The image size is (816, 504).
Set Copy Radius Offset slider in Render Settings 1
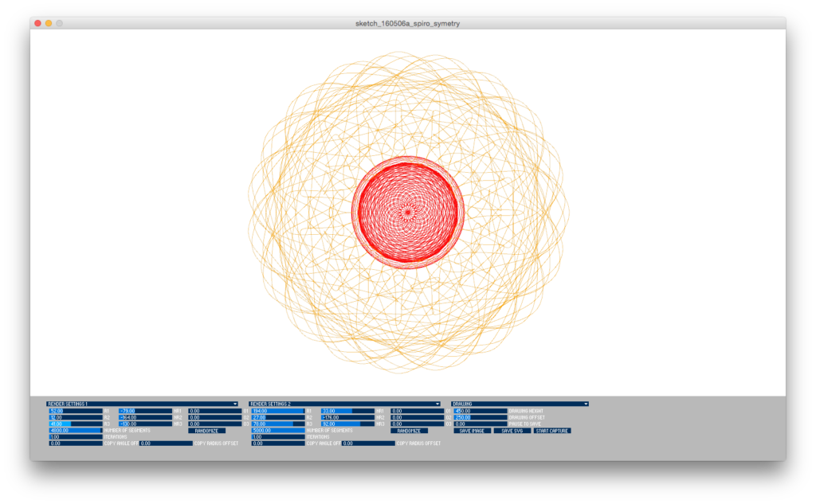tap(166, 443)
